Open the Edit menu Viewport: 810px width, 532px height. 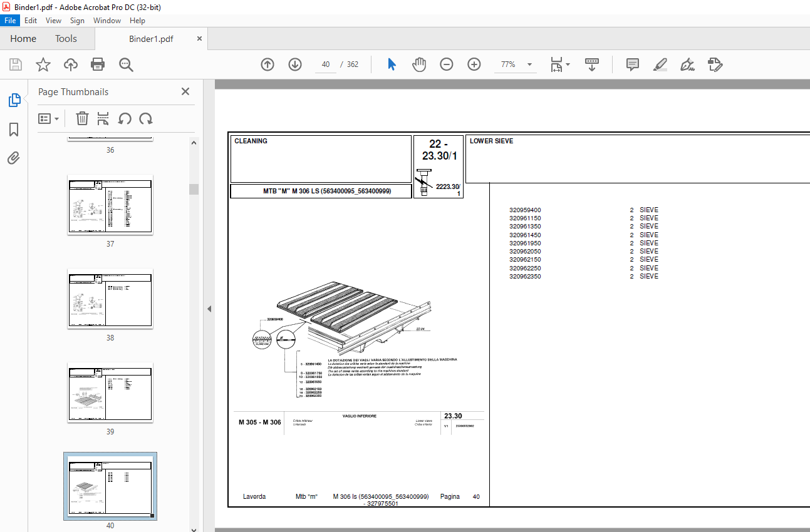click(31, 21)
